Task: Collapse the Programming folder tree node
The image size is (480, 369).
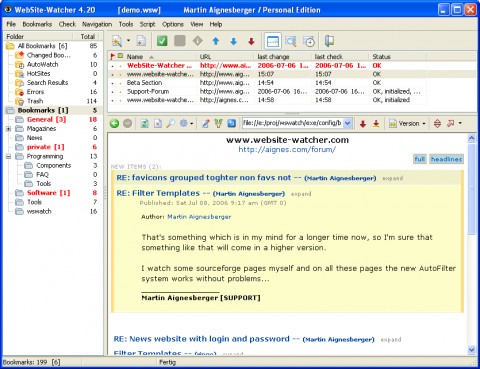Action: [x=9, y=156]
